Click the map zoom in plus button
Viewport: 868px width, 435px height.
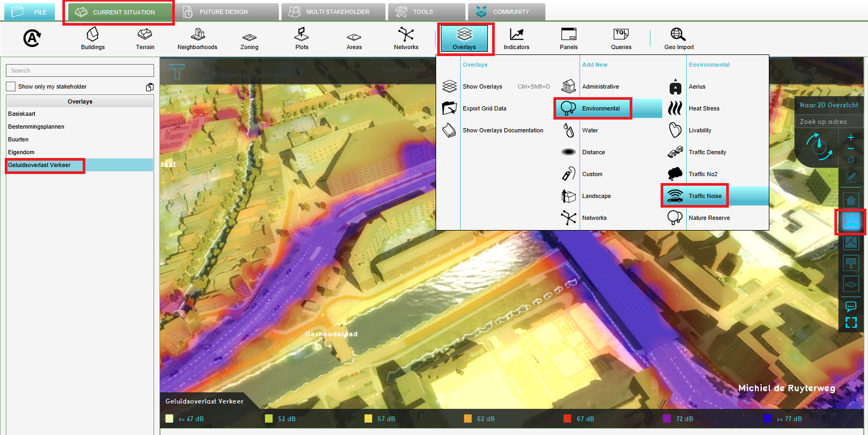tap(851, 138)
